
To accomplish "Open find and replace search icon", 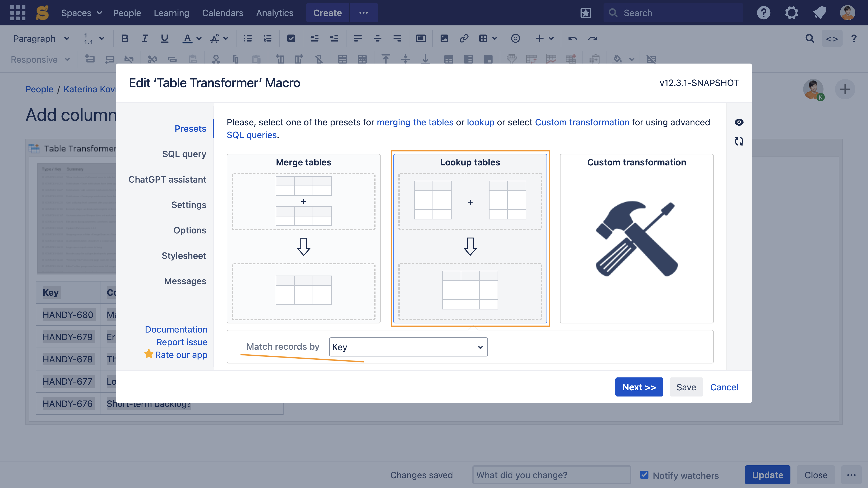I will (x=810, y=38).
